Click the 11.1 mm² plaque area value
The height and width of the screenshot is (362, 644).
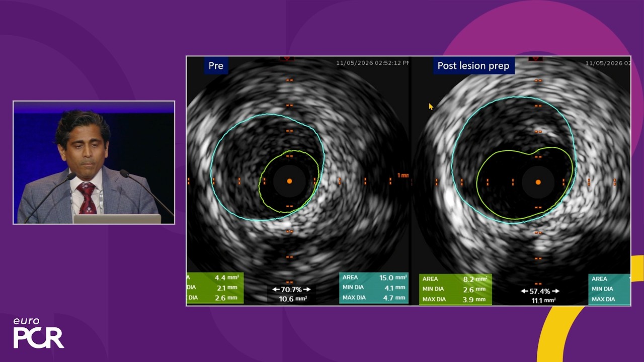click(543, 301)
